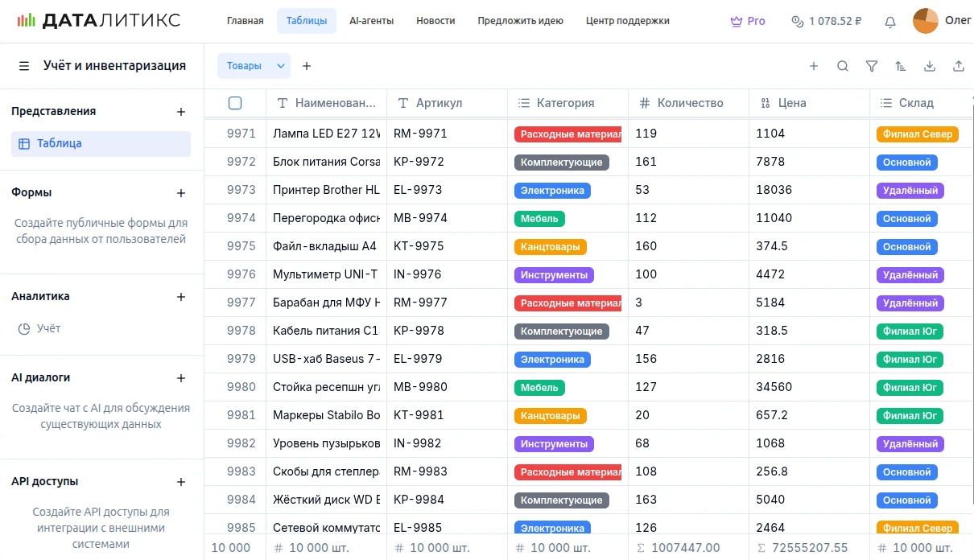Screen dimensions: 974x560
Task: Tick the select-all rows checkbox
Action: (235, 103)
